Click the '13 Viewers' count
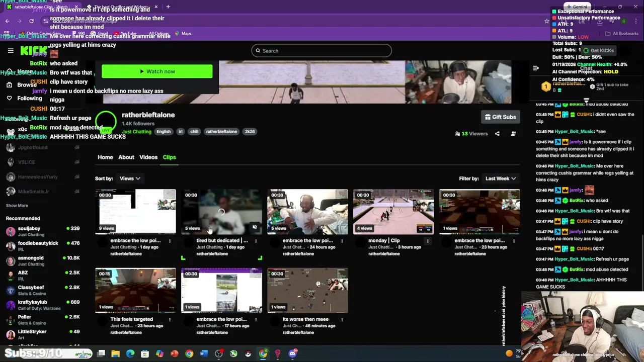This screenshot has height=362, width=644. 471,134
